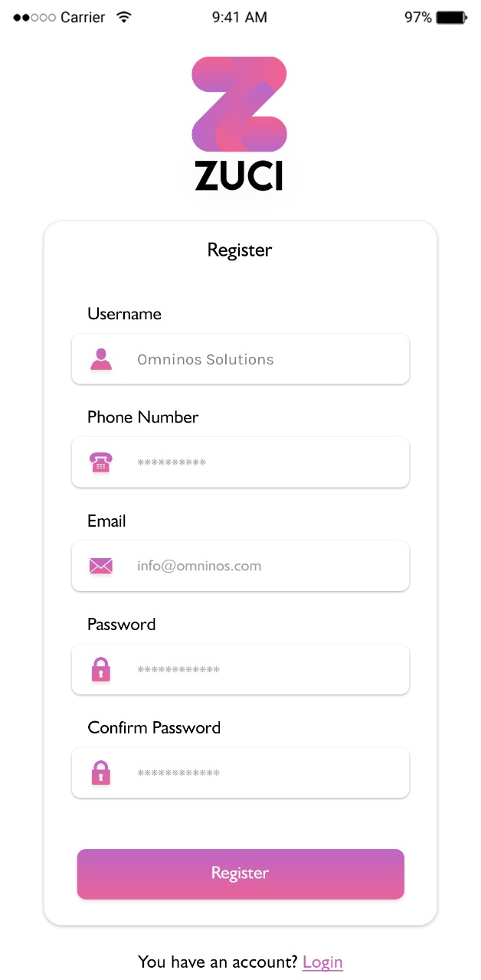Screen dimensions: 481x980
Task: Tap the padlock icon in Password field
Action: tap(101, 670)
